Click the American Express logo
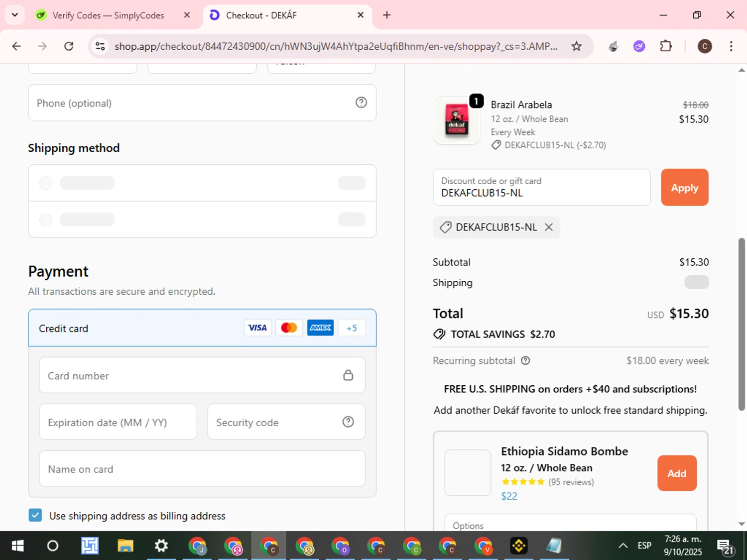The image size is (747, 560). (320, 328)
